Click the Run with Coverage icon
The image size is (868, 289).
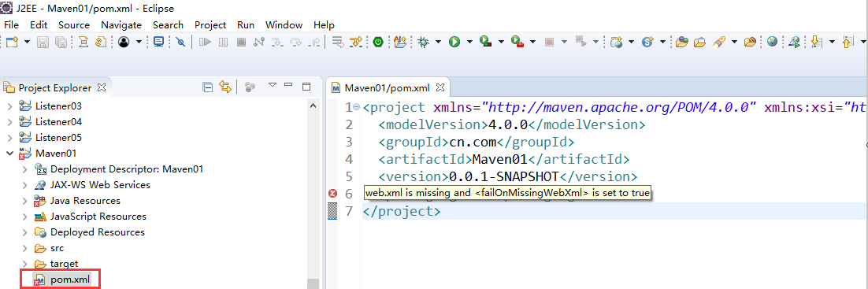point(485,42)
